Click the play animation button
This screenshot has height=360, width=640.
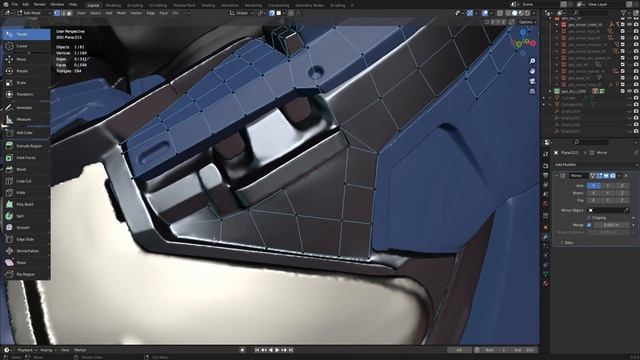click(x=277, y=350)
